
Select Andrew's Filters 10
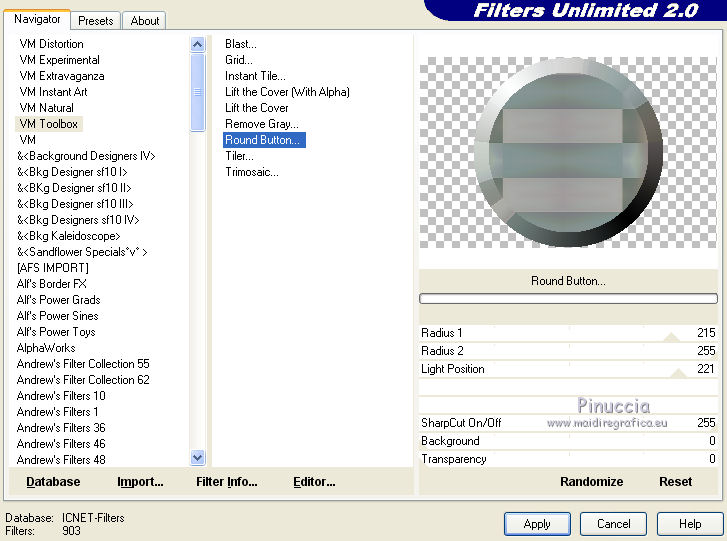click(x=61, y=396)
